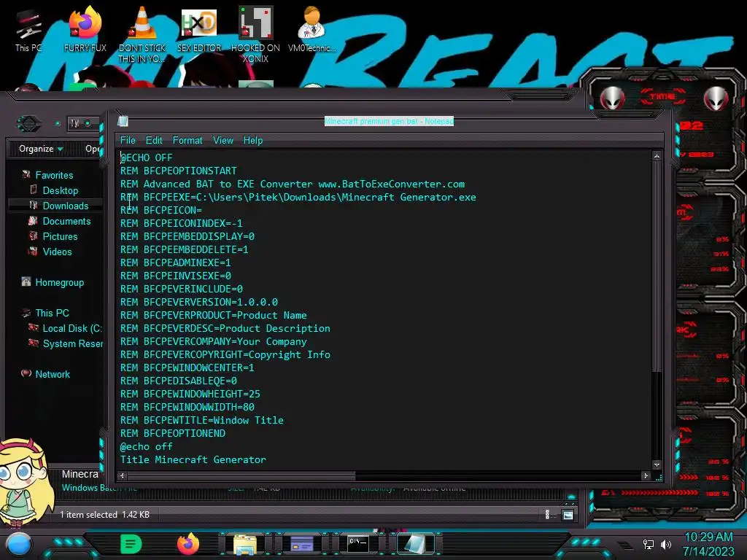This screenshot has height=560, width=747.
Task: Click Notepad vertical scrollbar up arrow
Action: pyautogui.click(x=657, y=156)
